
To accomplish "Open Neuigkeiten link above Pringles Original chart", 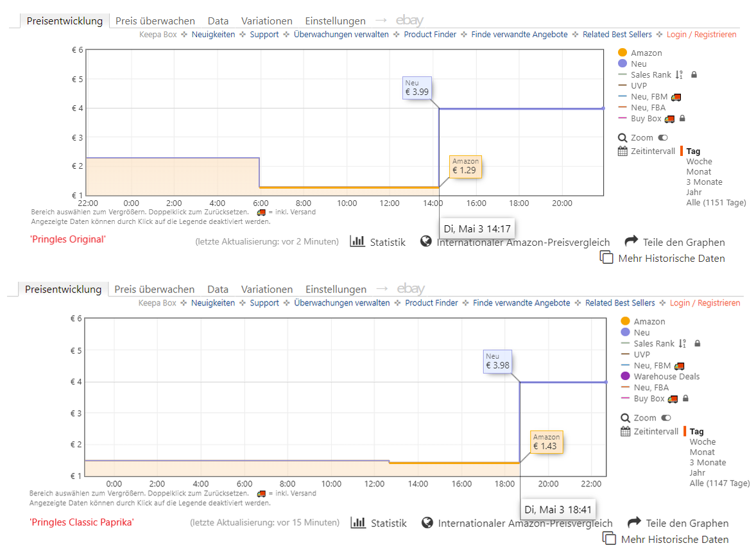I will pyautogui.click(x=213, y=35).
